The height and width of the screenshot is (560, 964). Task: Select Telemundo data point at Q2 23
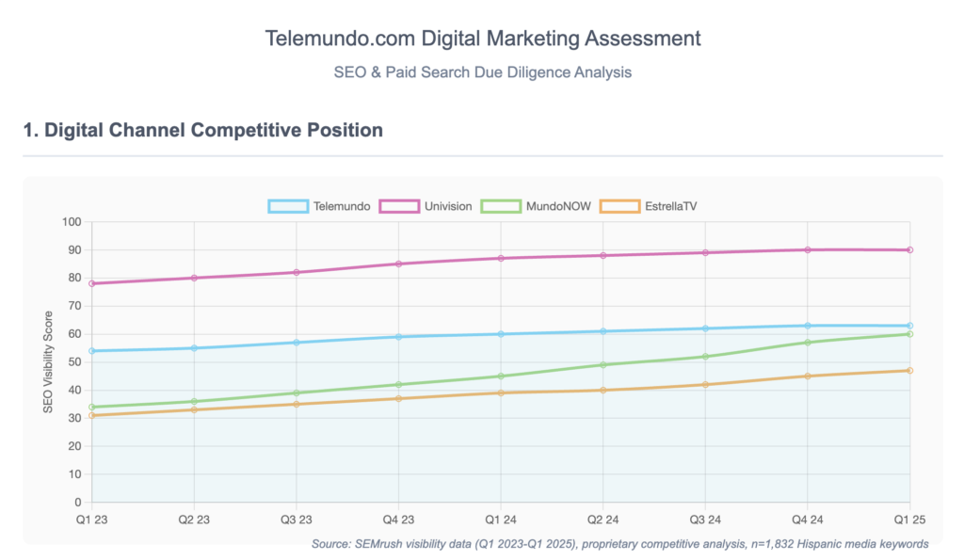coord(195,348)
